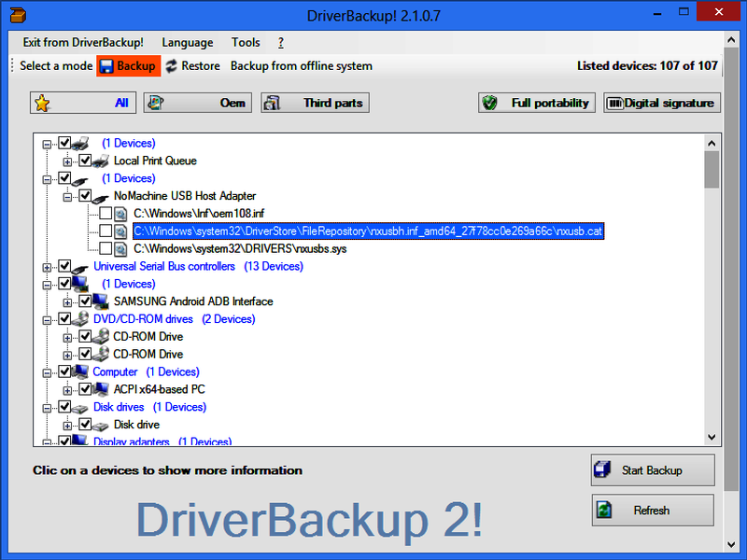Click the NoMachine USB Host Adapter icon
This screenshot has width=747, height=560.
[101, 197]
